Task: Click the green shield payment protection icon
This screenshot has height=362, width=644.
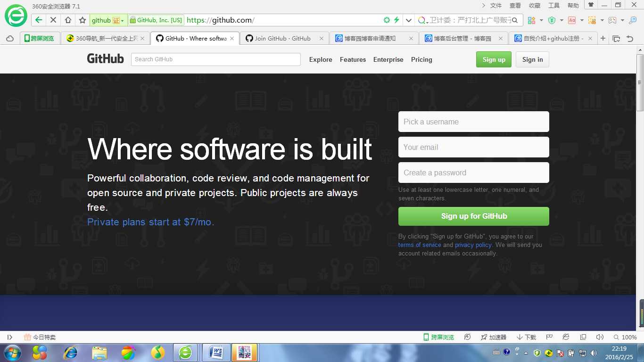Action: tap(552, 20)
